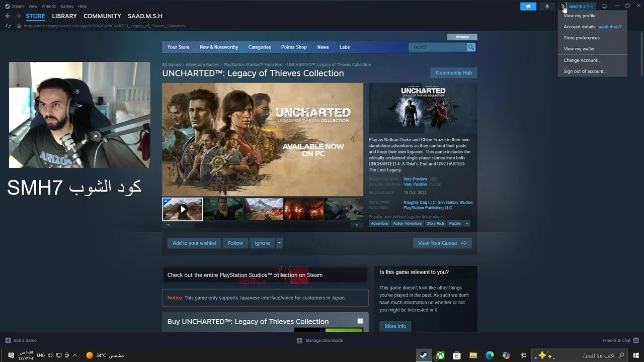Viewport: 644px width, 362px height.
Task: Expand the saad.m.s.h account dropdown
Action: (x=581, y=6)
